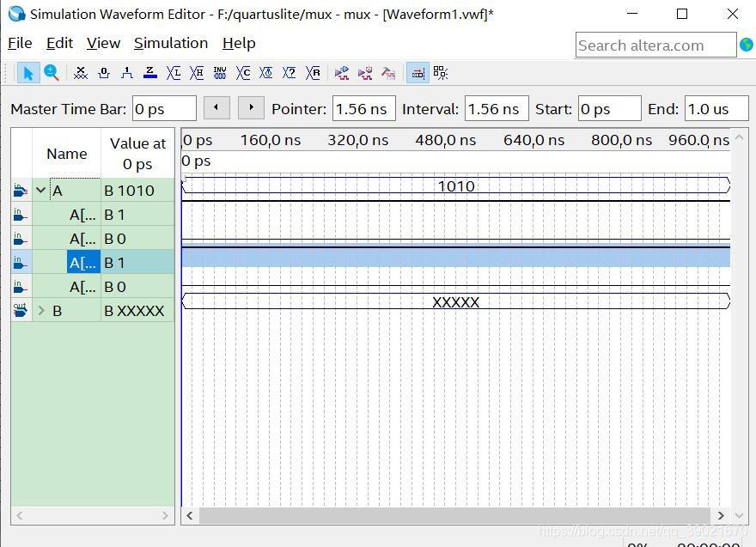Move time bar to previous transition
Viewport: 756px width, 547px height.
216,108
